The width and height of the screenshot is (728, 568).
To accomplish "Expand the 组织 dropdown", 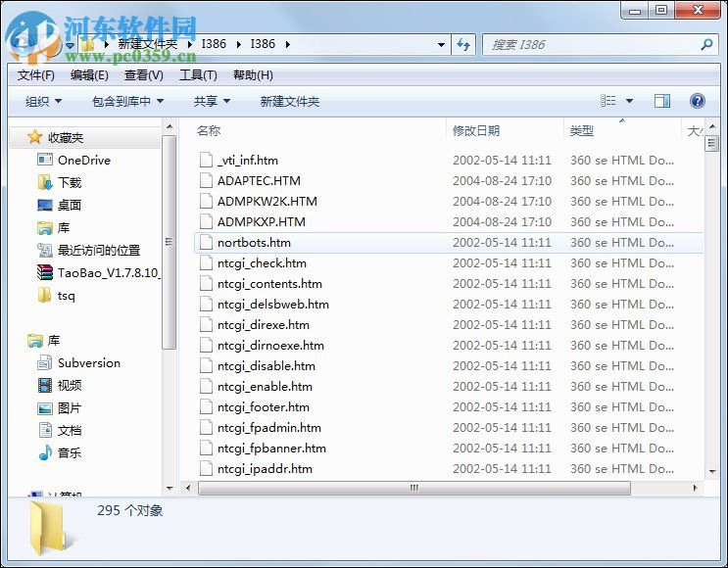I will tap(43, 101).
